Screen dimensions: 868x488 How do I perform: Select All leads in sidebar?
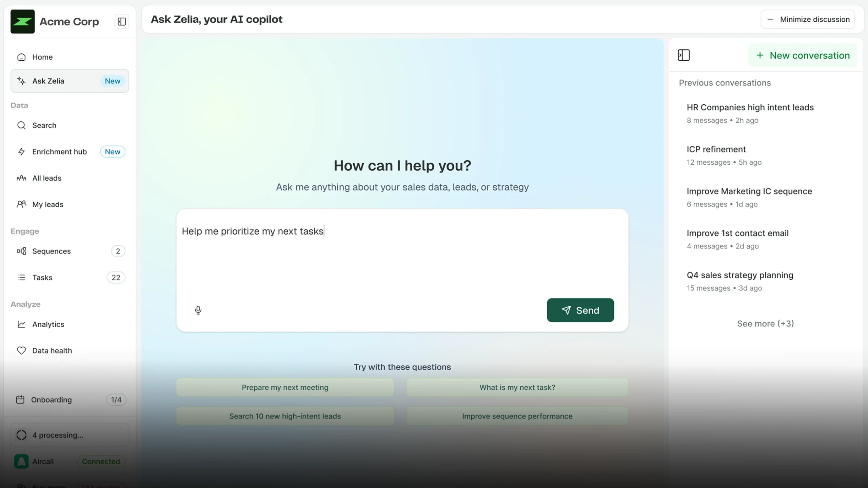(47, 178)
